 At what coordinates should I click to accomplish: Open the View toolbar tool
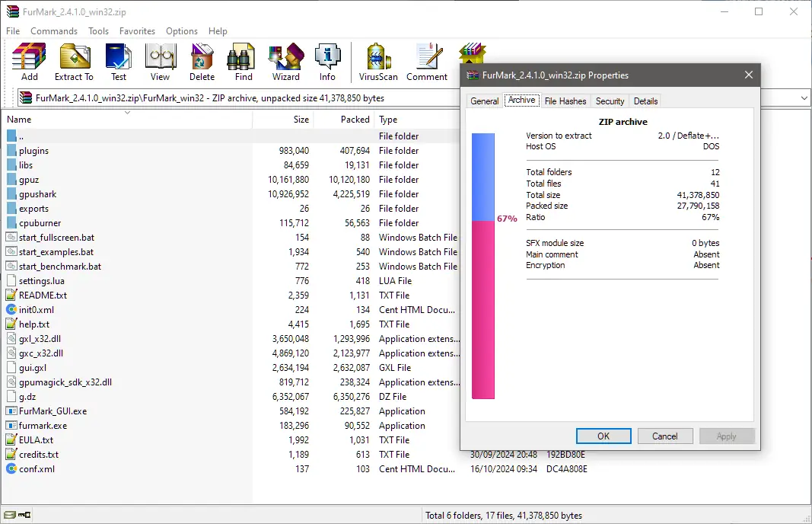pos(160,62)
